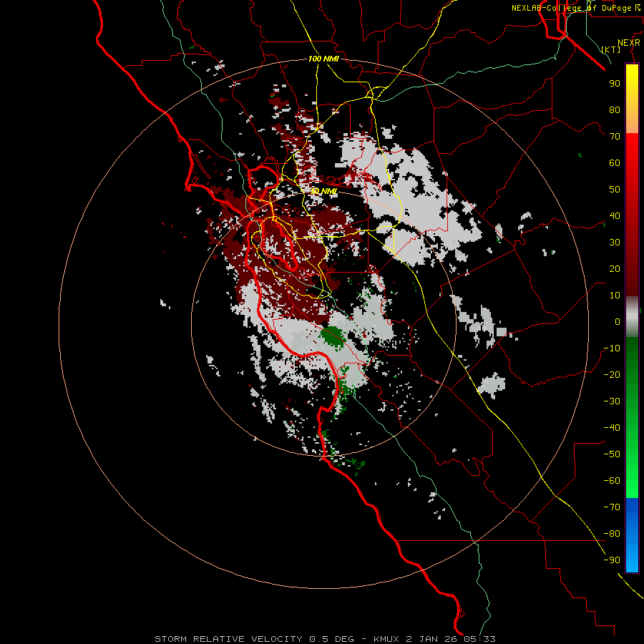The width and height of the screenshot is (644, 644).
Task: Click the -50 value on the velocity scale
Action: (612, 454)
